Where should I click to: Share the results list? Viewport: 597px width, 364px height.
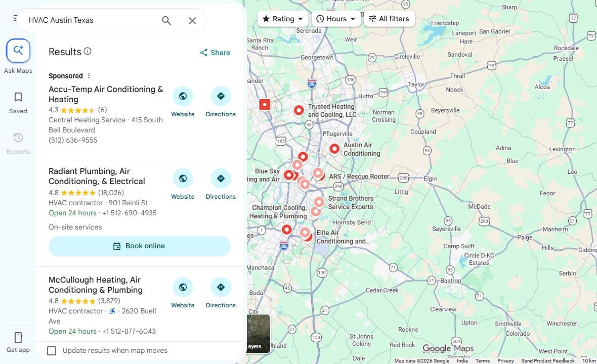(215, 53)
